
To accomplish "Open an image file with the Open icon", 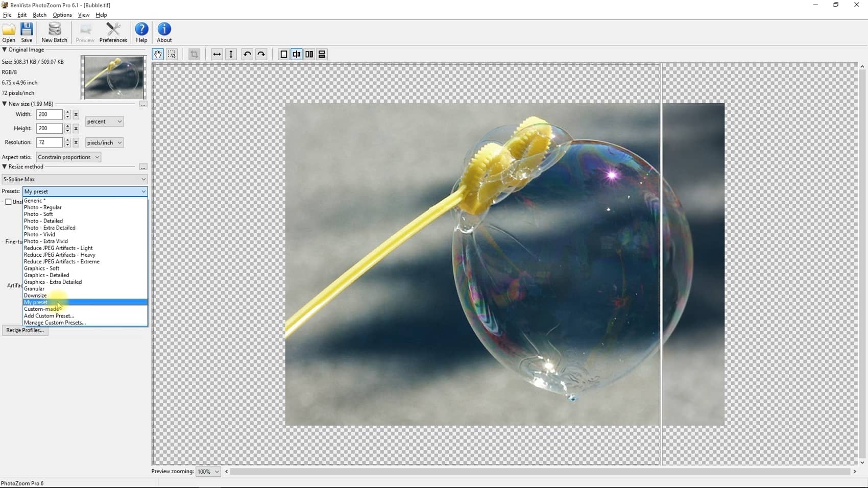I will (9, 33).
